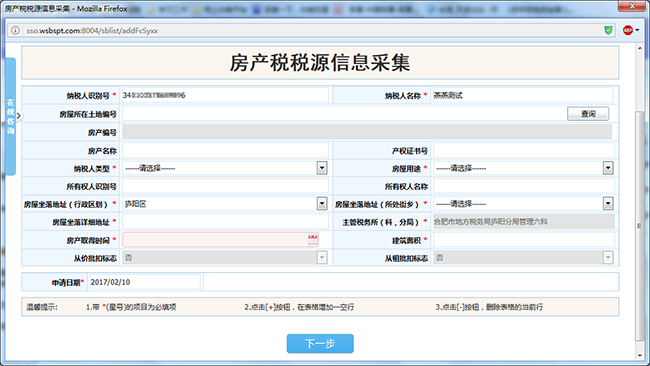650x366 pixels.
Task: Click the scrollbar down arrow
Action: pyautogui.click(x=639, y=355)
